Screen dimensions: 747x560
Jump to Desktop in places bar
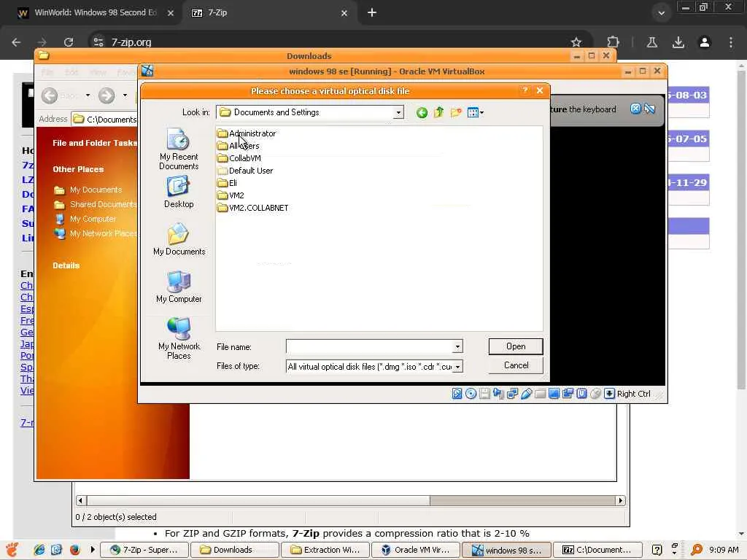(x=179, y=192)
